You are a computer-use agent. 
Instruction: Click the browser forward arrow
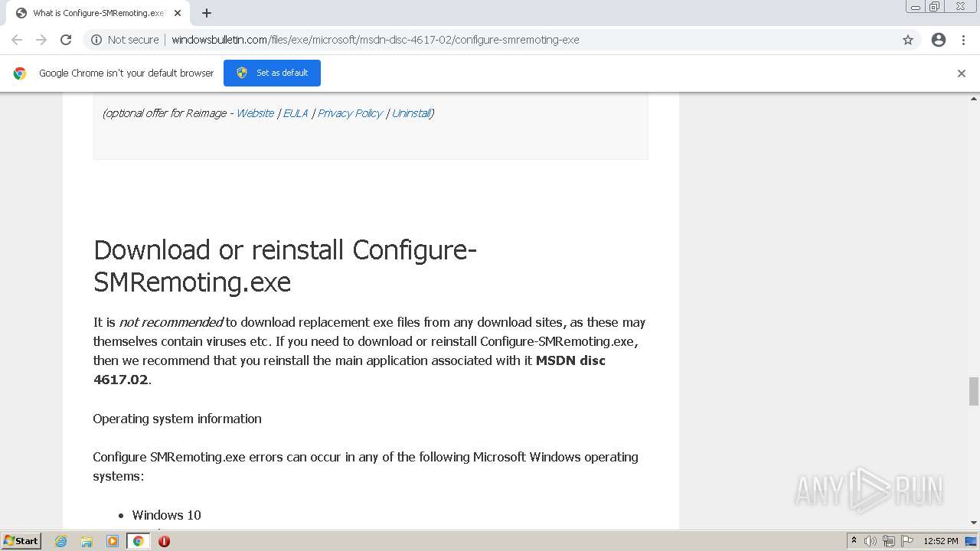click(x=41, y=40)
